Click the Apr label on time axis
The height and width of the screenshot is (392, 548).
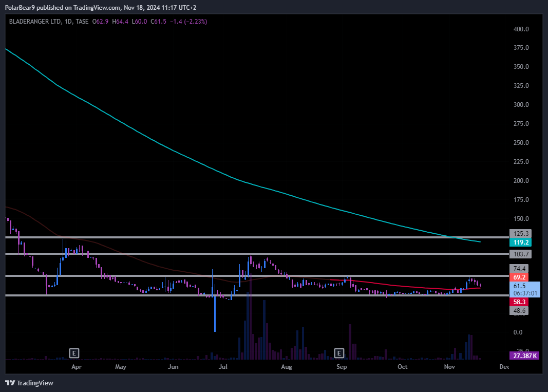[76, 367]
